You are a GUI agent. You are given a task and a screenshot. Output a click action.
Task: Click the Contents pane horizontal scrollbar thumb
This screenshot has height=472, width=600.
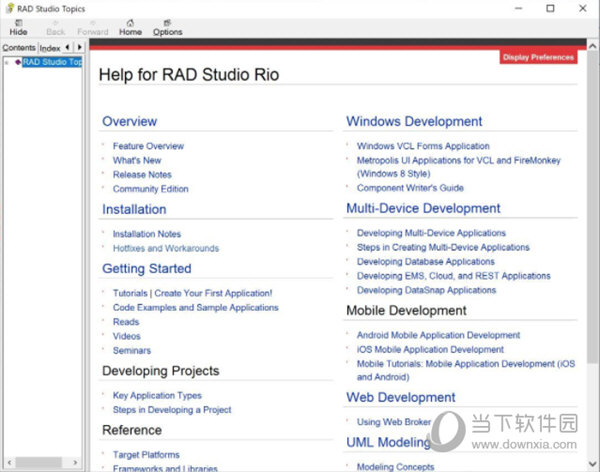point(38,462)
